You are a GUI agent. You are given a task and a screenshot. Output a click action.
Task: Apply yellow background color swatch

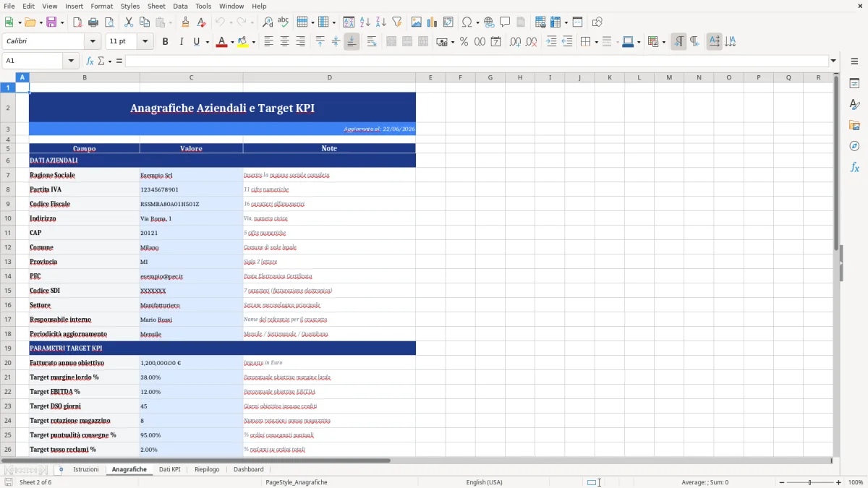pos(242,42)
